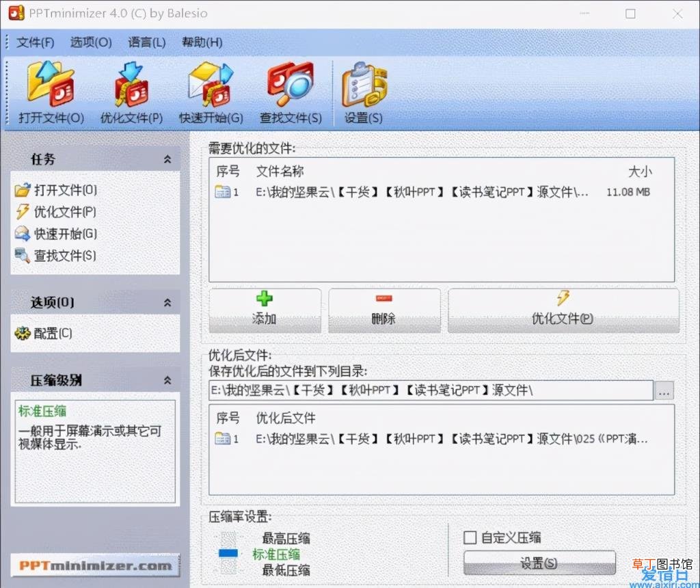Click the 快速开始(G) text in the task panel

tap(66, 234)
